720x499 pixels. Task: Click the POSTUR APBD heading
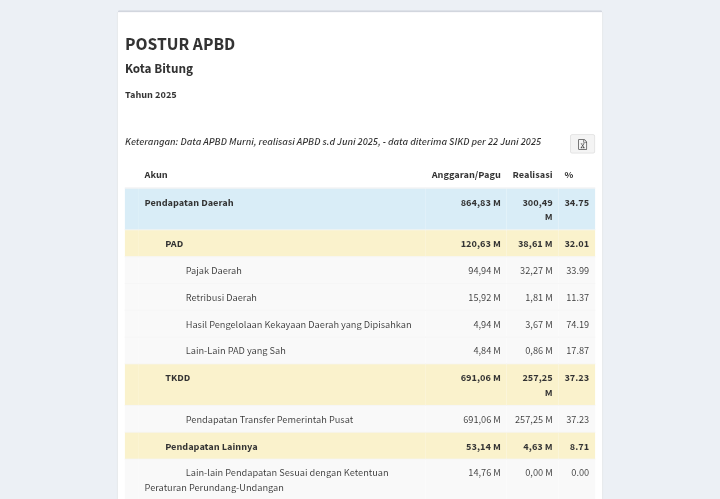(180, 44)
